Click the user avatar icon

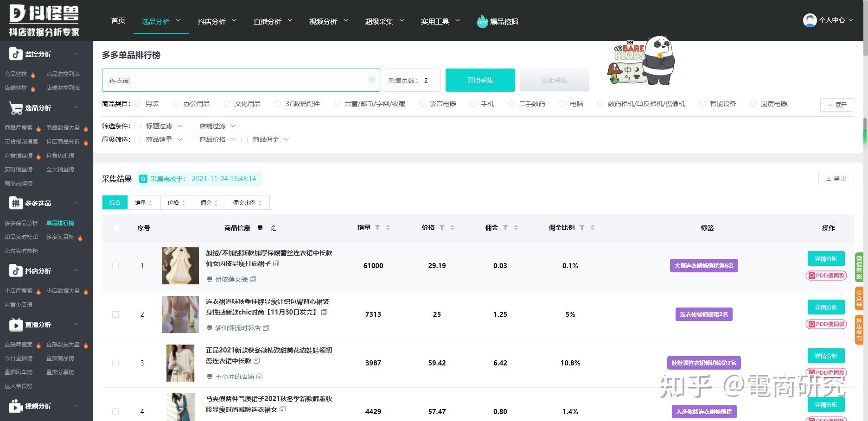810,20
